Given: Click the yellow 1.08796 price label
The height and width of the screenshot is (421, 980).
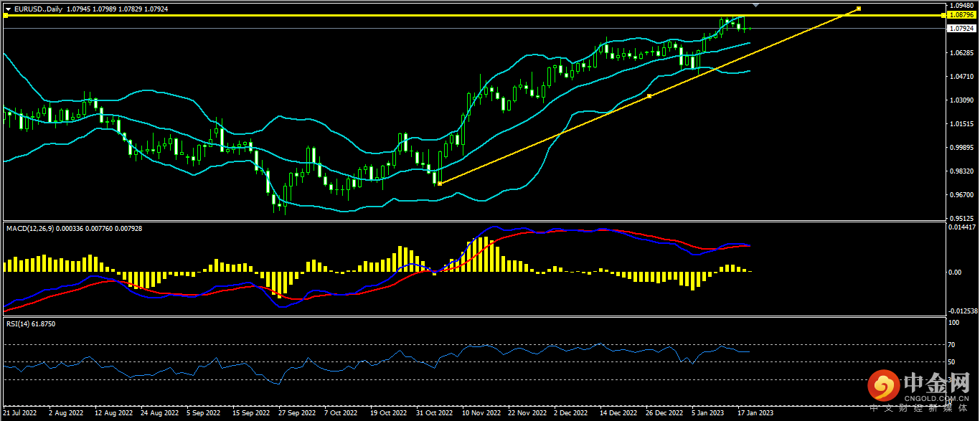Looking at the screenshot, I should pos(961,15).
